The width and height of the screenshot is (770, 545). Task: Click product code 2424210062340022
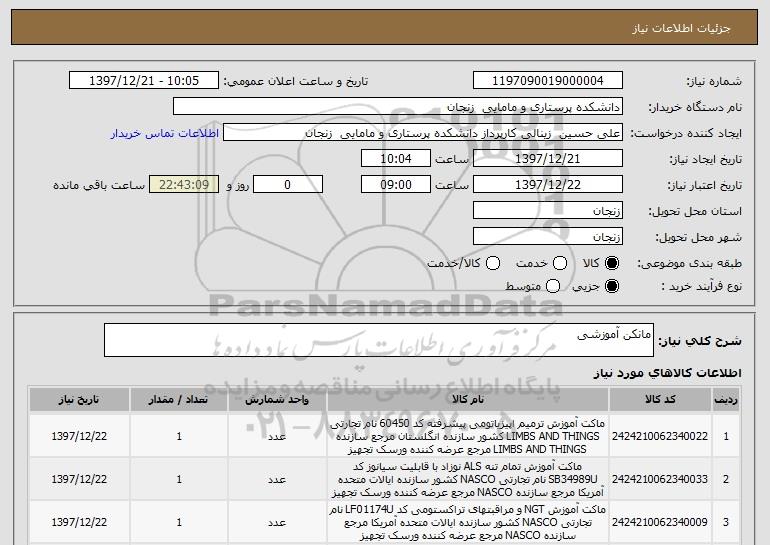(x=660, y=436)
